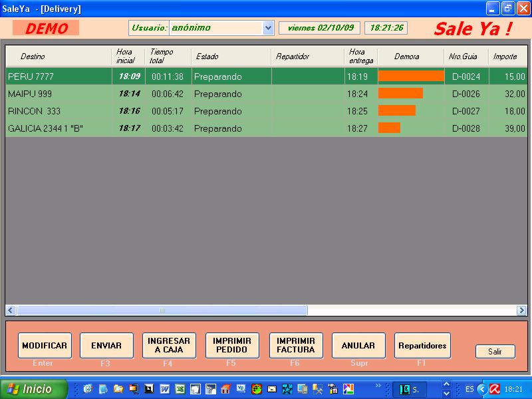This screenshot has height=399, width=532.
Task: Sort by the Hora inicial column header
Action: click(x=128, y=57)
